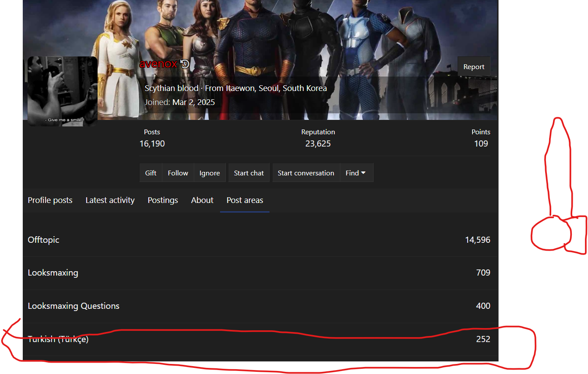Click the Joined date Mar 2, 2025
This screenshot has height=374, width=588.
(194, 102)
